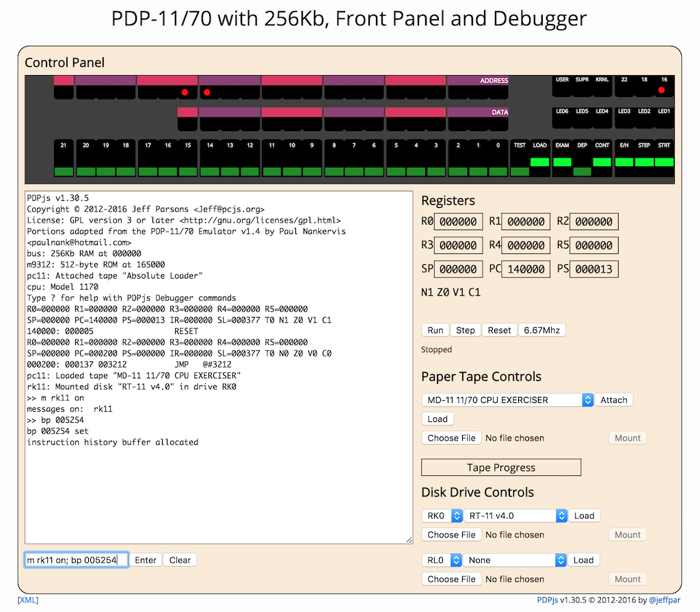Toggle the E/H enable/halt switch
700x612 pixels.
[x=624, y=159]
